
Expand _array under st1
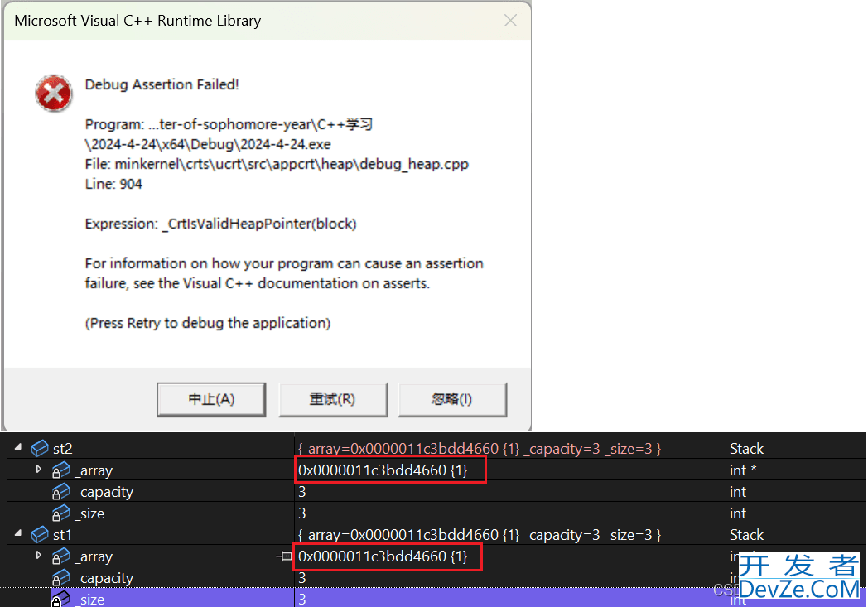[38, 555]
